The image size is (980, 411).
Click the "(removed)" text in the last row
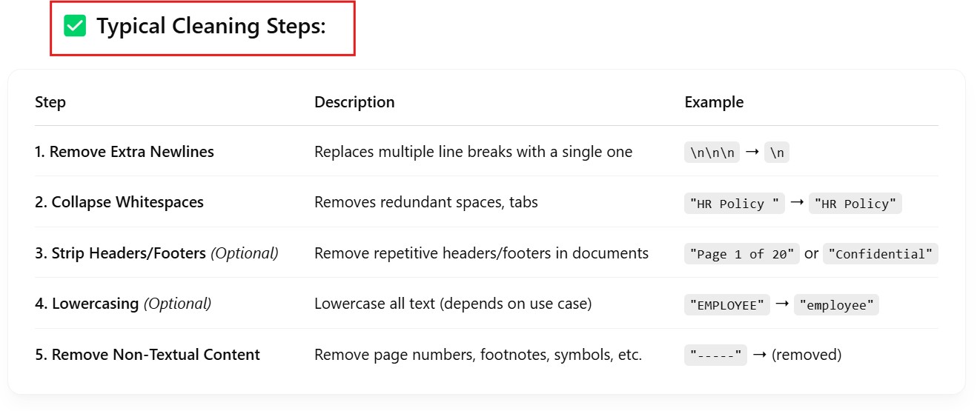tap(807, 355)
